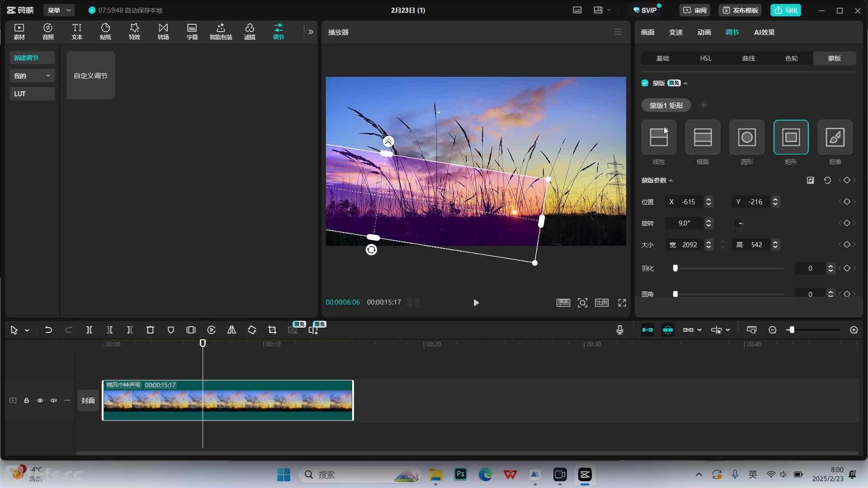Open the 滤镜 filters panel
Viewport: 868px width, 488px height.
tap(250, 32)
